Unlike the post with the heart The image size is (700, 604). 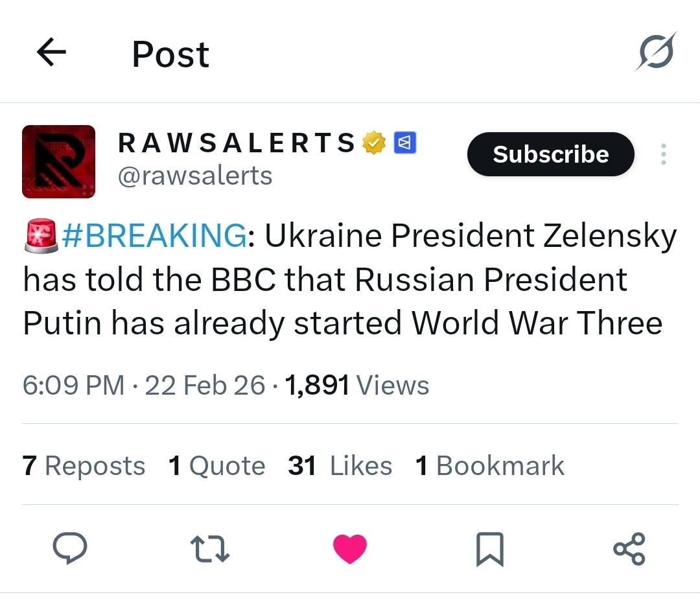pyautogui.click(x=350, y=549)
